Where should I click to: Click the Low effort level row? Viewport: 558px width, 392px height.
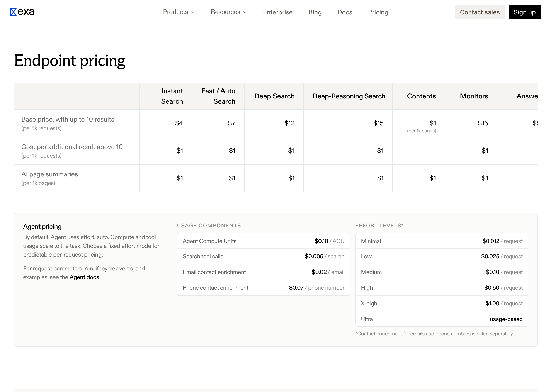click(x=441, y=256)
